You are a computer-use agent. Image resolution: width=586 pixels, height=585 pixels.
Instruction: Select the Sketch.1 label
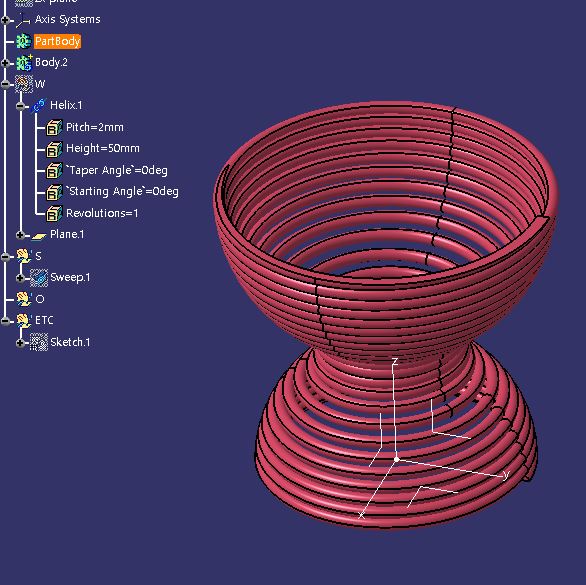coord(70,342)
